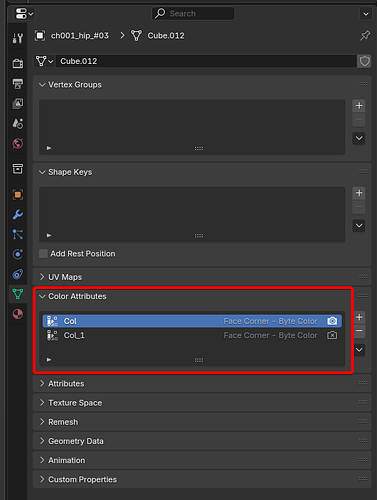Select the Col_1 color attribute
Viewport: 377px width, 500px height.
point(192,335)
